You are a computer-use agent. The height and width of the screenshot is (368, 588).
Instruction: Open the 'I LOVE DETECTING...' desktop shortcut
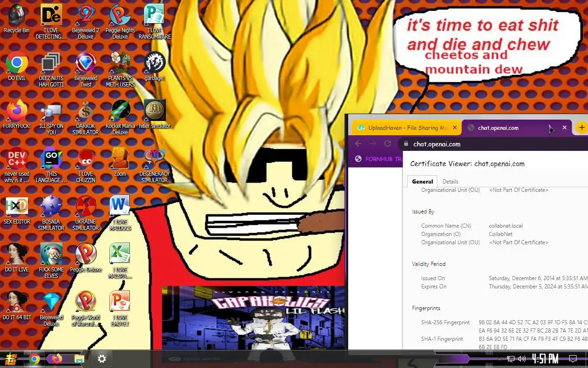click(51, 21)
